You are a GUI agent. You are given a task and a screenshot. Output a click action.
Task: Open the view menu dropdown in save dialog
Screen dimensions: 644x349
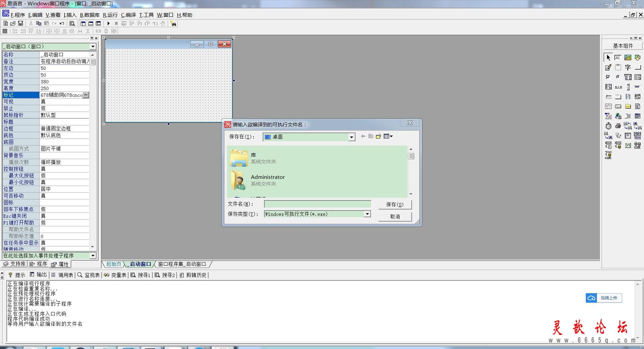pyautogui.click(x=388, y=136)
